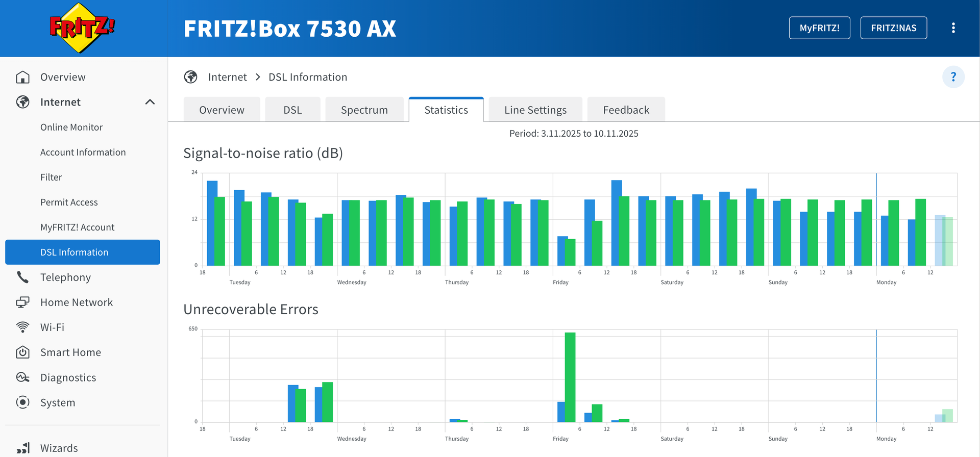The height and width of the screenshot is (457, 980).
Task: Click the FRITZ! logo
Action: [x=82, y=28]
